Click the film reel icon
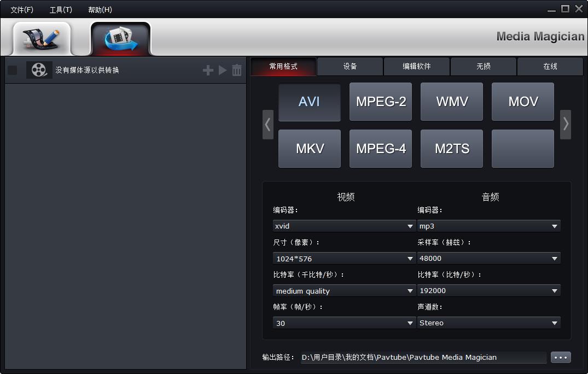Screen dimensions: 588x374 [x=39, y=70]
